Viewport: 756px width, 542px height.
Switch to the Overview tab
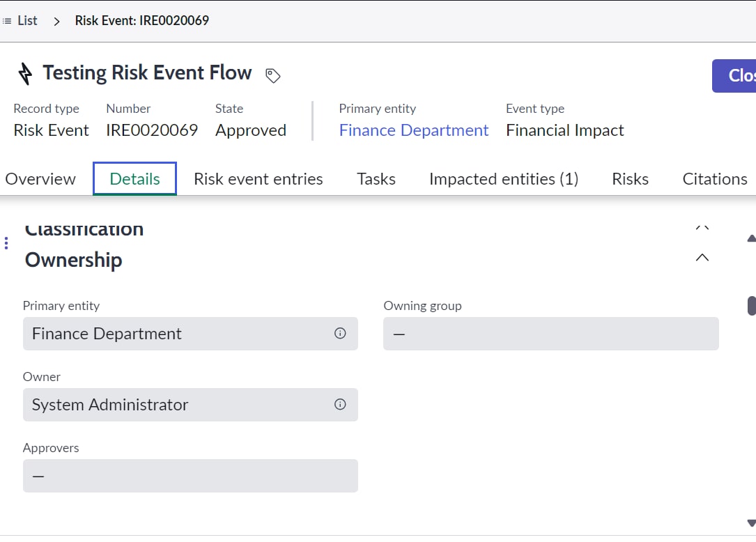click(40, 179)
